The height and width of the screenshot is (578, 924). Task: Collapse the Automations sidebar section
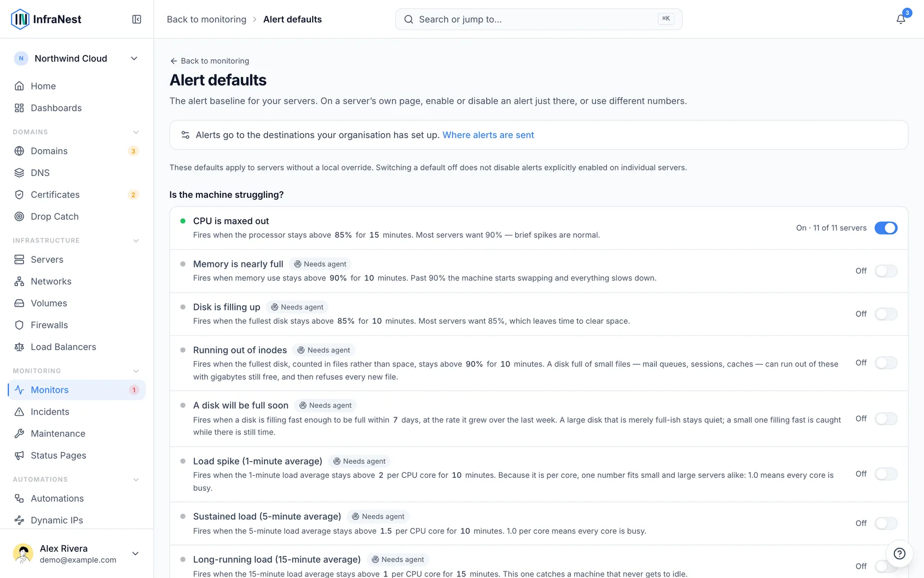click(x=136, y=479)
